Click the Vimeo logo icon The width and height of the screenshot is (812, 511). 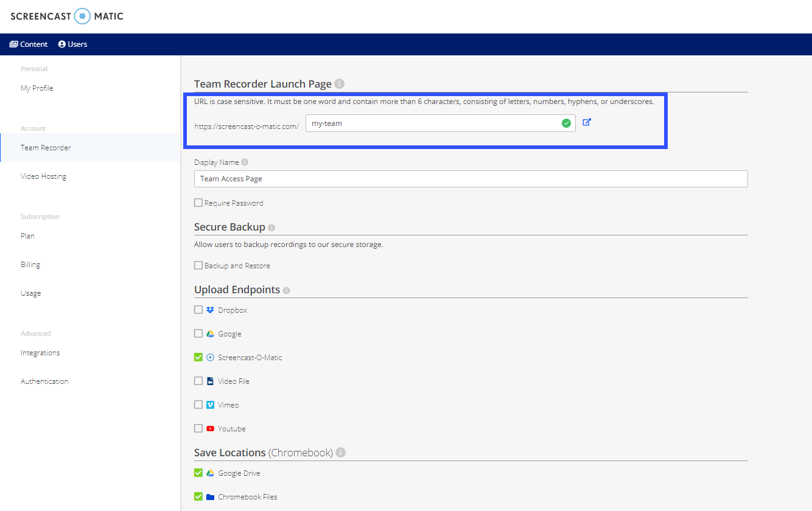211,405
